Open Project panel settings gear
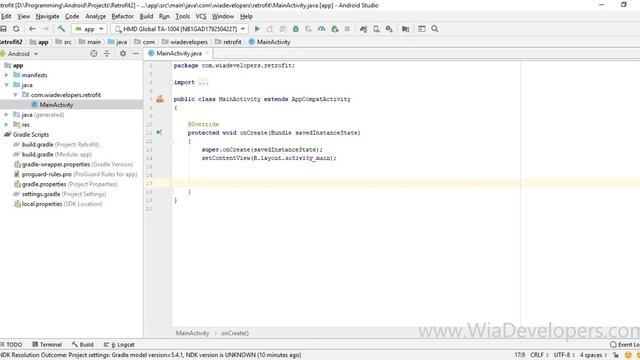Viewport: 640px width, 360px height. pos(123,53)
